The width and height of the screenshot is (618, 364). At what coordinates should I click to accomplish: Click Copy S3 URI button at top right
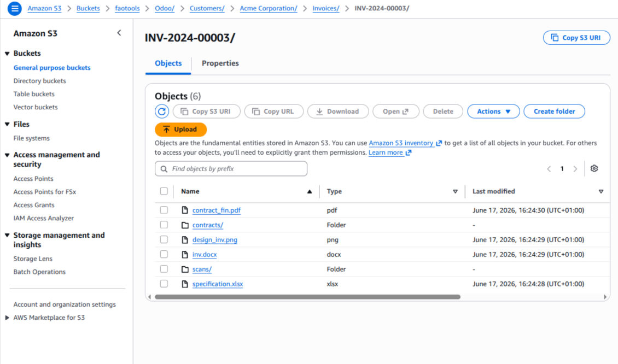576,38
